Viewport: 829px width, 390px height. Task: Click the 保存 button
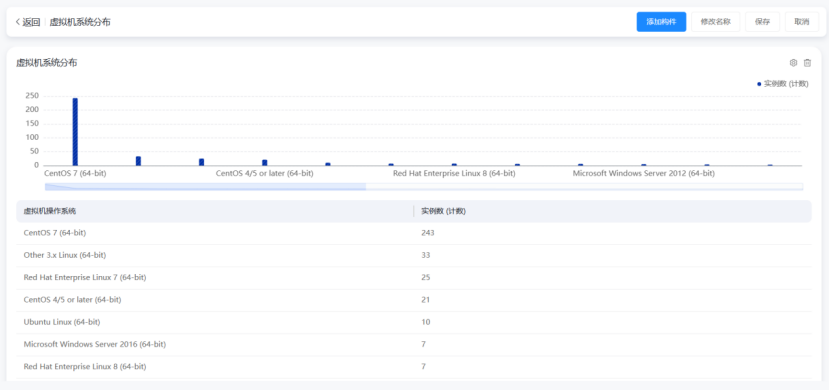762,22
